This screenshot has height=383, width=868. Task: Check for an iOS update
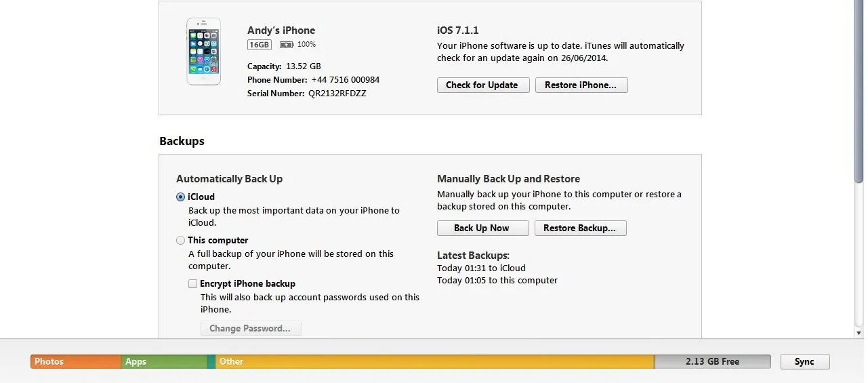tap(482, 85)
